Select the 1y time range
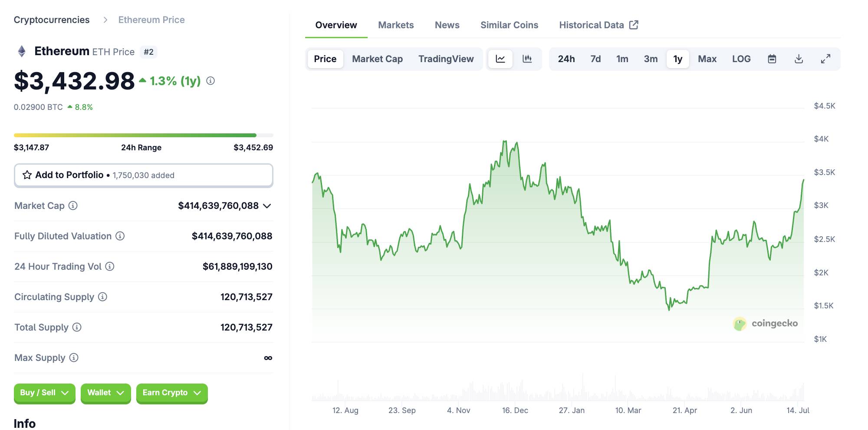Screen dimensions: 868x430 pos(678,59)
